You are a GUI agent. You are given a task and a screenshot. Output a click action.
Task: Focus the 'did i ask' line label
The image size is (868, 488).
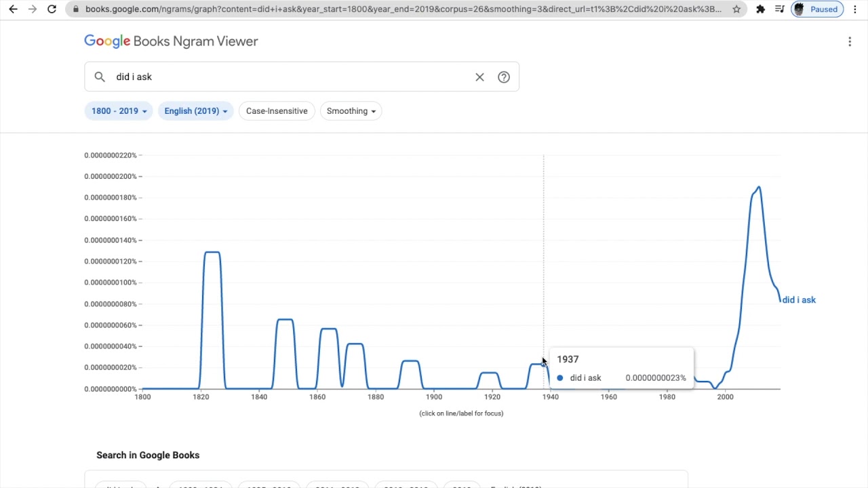799,300
